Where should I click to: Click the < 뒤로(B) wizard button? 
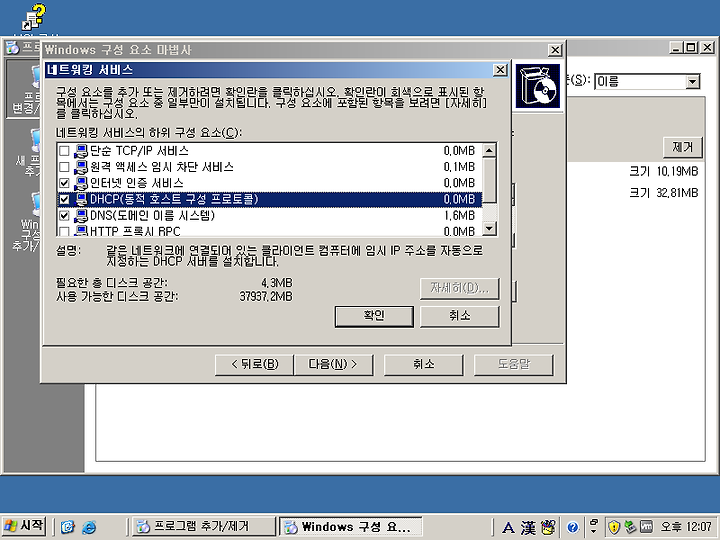click(254, 365)
